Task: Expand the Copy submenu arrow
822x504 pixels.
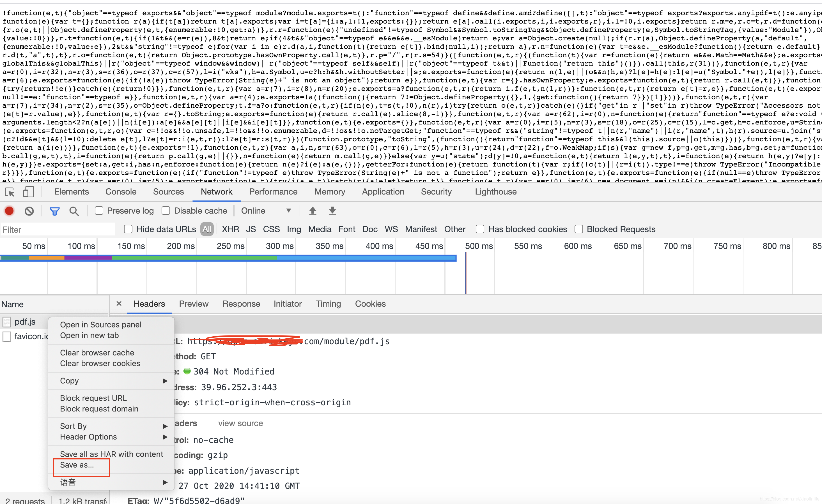Action: tap(166, 380)
